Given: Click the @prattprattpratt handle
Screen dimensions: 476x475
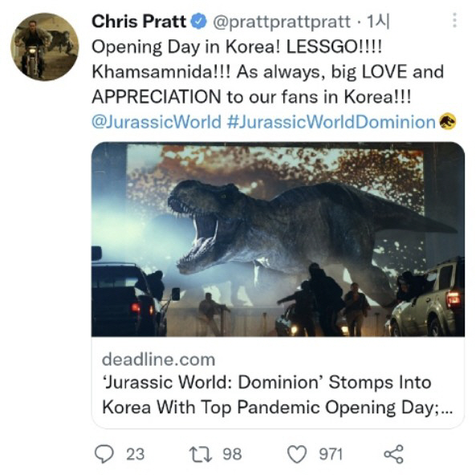Looking at the screenshot, I should (282, 22).
